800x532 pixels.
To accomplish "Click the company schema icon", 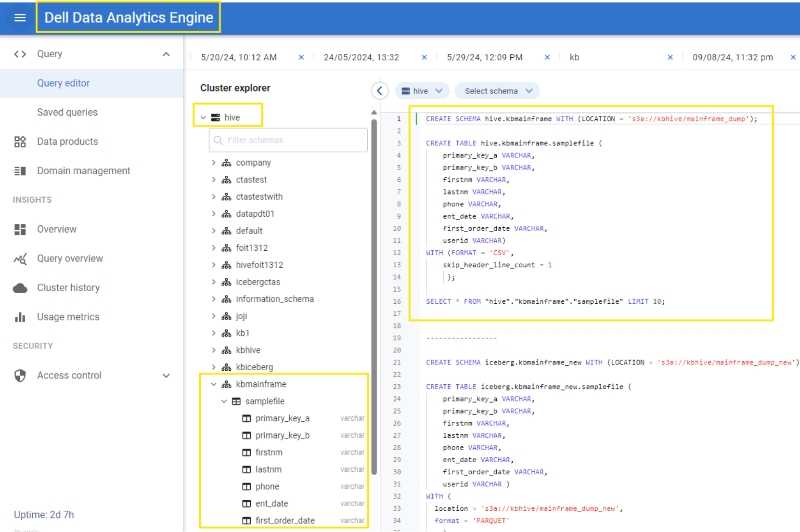I will [226, 163].
